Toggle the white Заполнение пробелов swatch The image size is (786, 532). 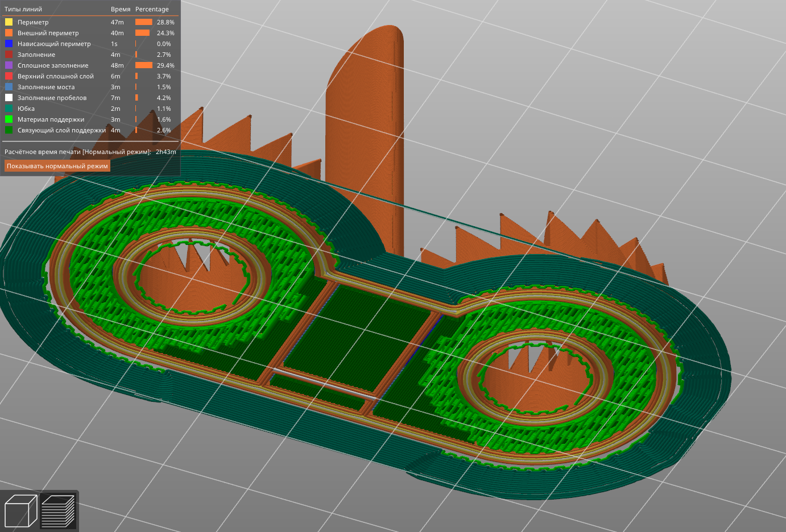[9, 98]
